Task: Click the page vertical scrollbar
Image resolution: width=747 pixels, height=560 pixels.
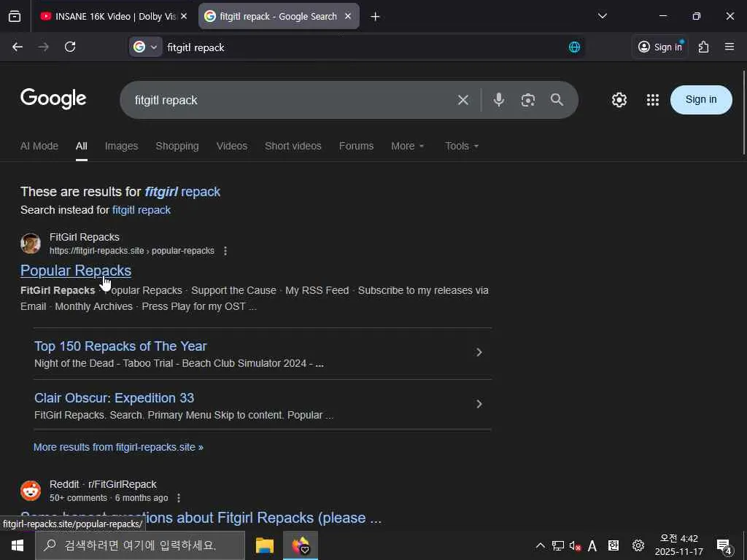Action: [x=744, y=113]
